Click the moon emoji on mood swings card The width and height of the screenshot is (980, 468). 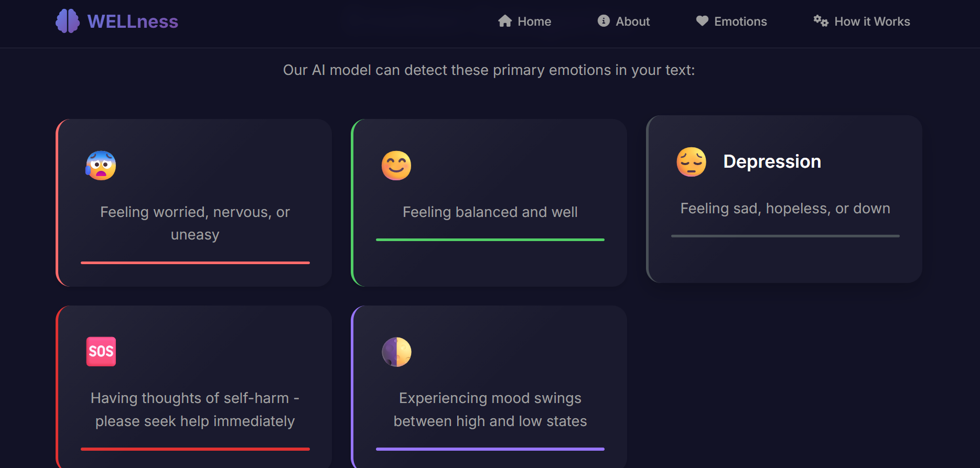click(x=396, y=351)
